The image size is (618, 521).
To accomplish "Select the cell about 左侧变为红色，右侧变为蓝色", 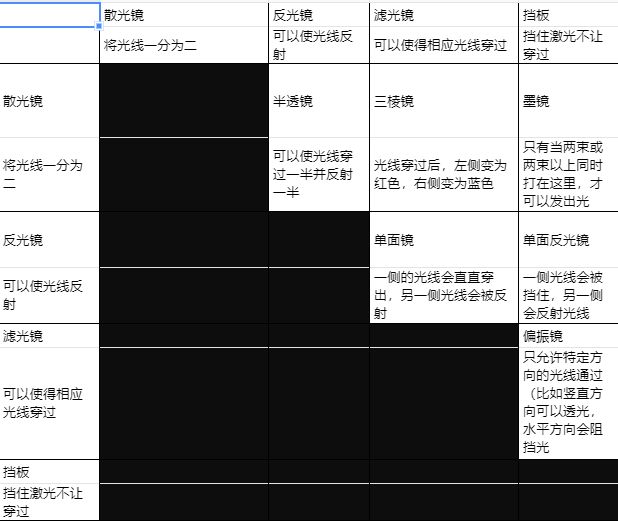I will coord(444,174).
